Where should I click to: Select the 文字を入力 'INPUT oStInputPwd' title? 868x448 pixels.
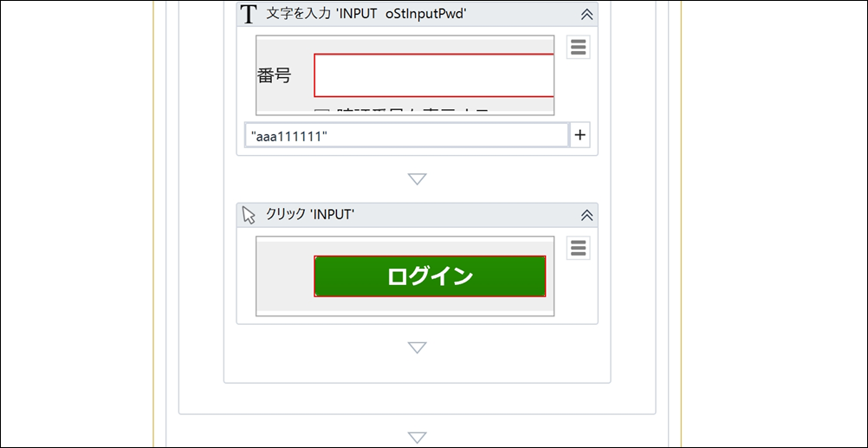coord(366,15)
